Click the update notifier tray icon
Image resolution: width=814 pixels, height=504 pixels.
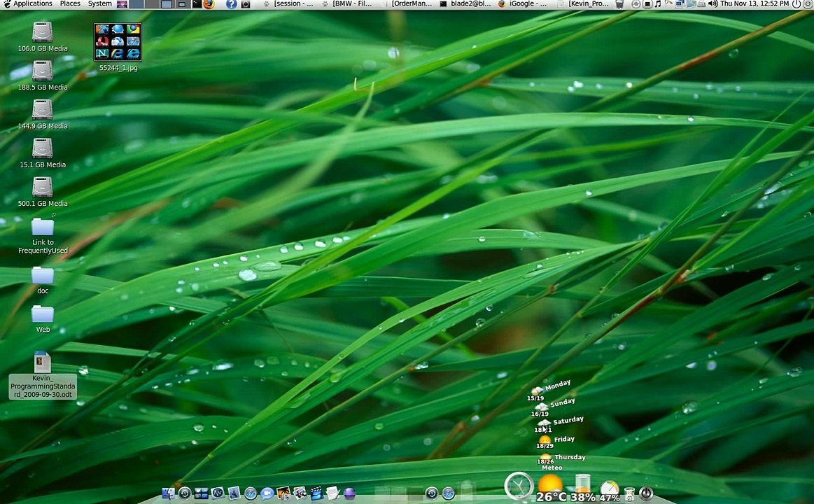tap(636, 4)
